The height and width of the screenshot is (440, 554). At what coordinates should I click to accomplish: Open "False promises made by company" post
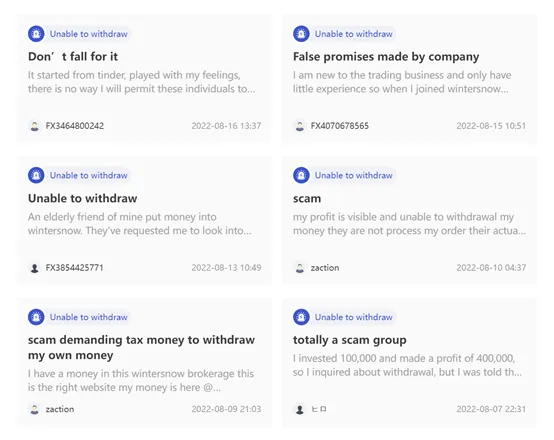[x=386, y=57]
